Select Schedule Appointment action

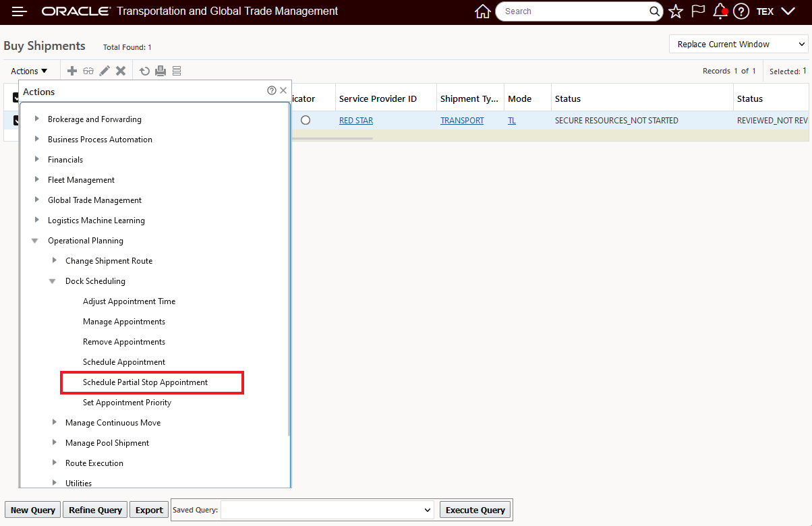click(124, 362)
